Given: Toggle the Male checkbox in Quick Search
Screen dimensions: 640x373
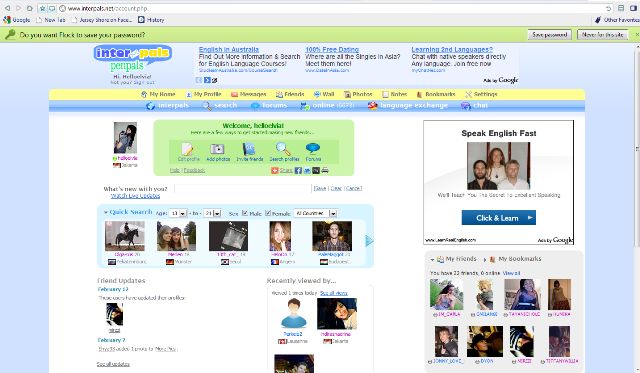Looking at the screenshot, I should (x=245, y=213).
